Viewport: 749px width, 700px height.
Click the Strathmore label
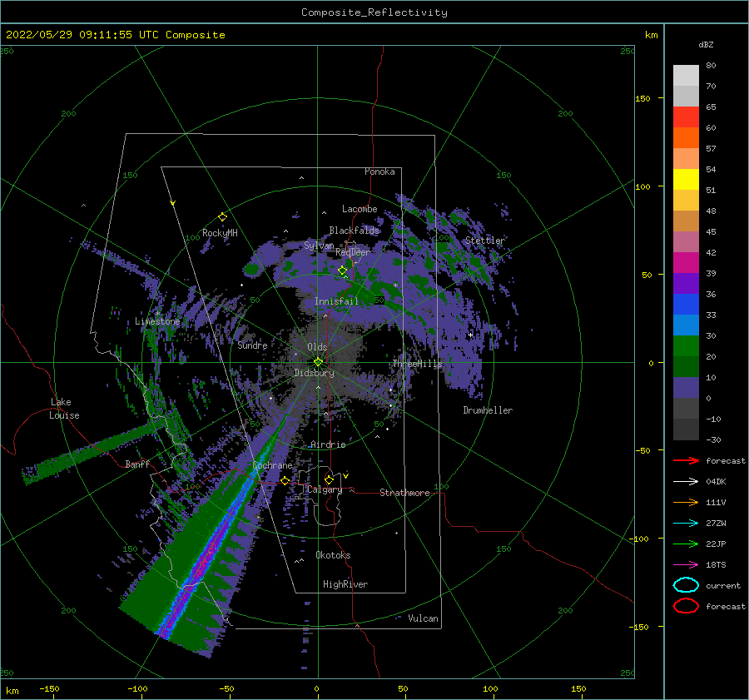pyautogui.click(x=404, y=493)
